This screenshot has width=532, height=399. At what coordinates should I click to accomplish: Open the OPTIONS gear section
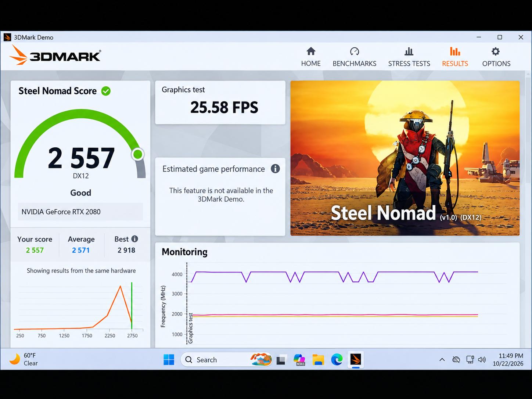[496, 57]
